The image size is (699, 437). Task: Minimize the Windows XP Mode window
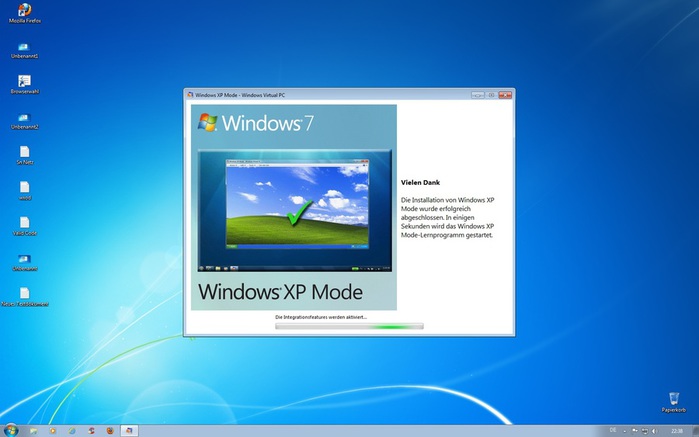click(x=477, y=95)
